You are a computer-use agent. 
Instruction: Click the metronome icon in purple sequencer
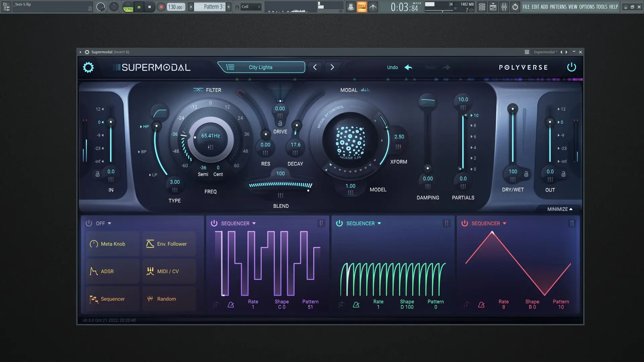tap(231, 305)
